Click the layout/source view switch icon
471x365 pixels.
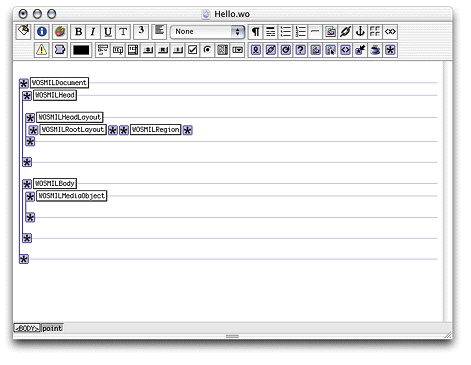[24, 32]
